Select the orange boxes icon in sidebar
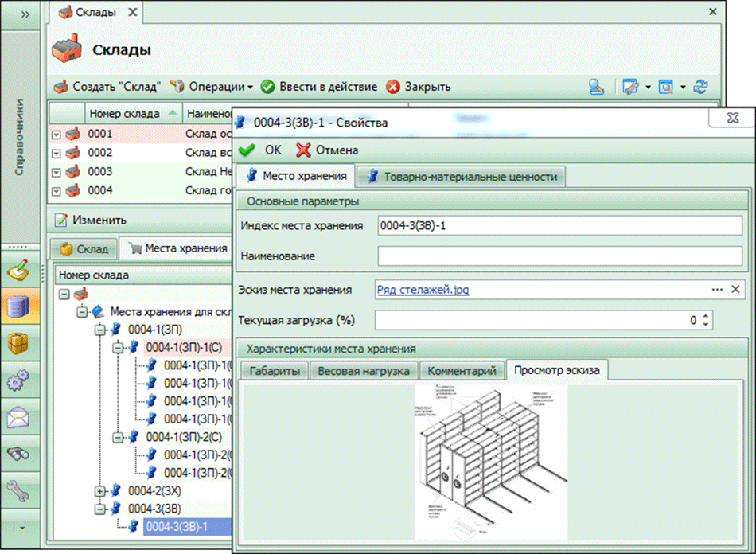The height and width of the screenshot is (554, 756). pos(19,343)
